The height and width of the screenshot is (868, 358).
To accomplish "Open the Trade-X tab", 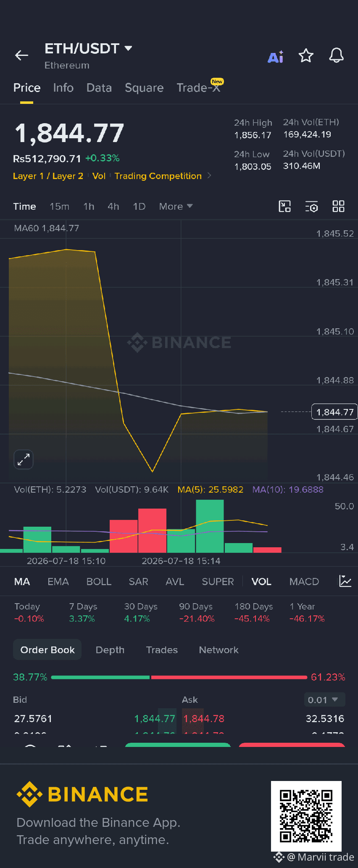I will click(x=199, y=87).
